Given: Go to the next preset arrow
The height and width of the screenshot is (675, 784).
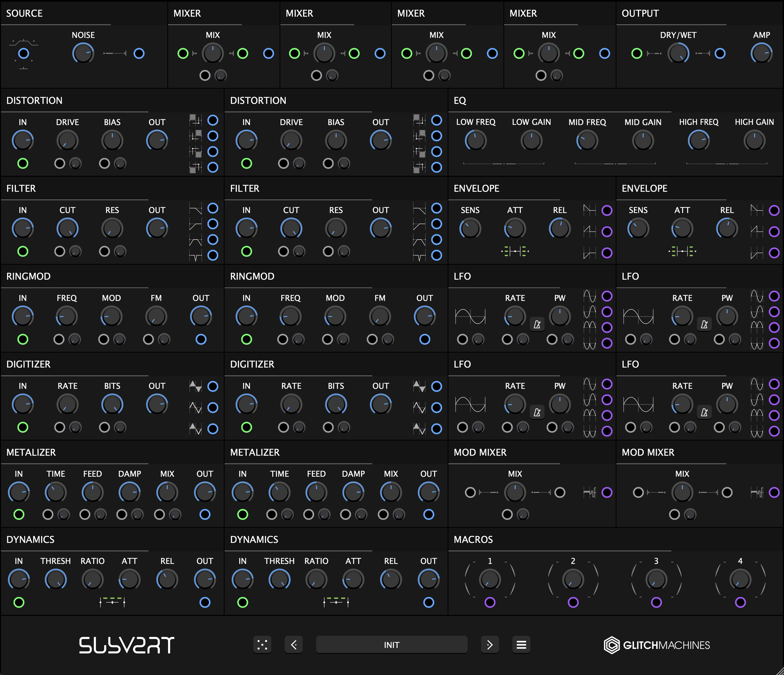Looking at the screenshot, I should click(x=490, y=644).
